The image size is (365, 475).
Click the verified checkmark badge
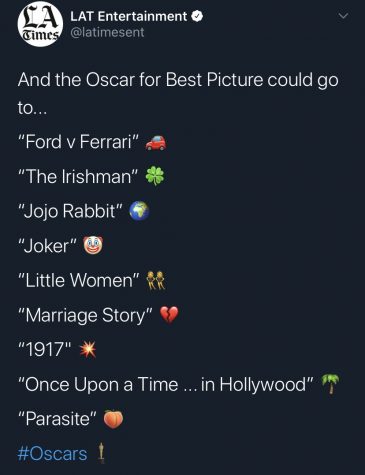point(197,16)
